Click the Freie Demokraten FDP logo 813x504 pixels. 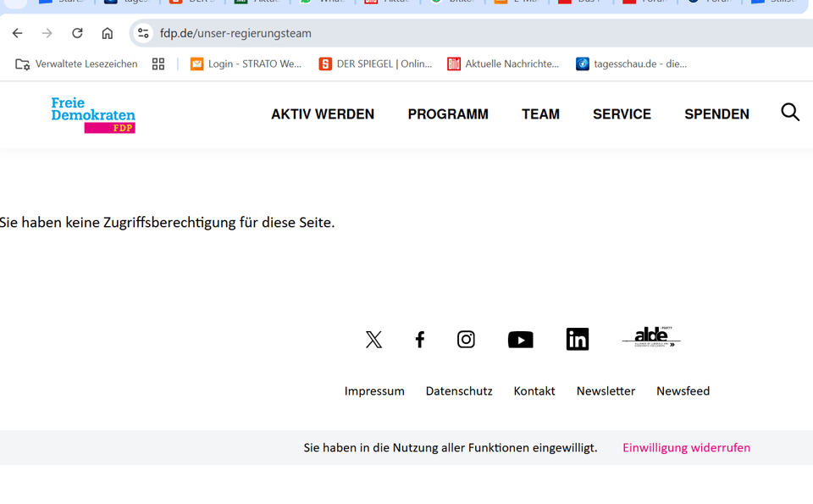(x=93, y=114)
